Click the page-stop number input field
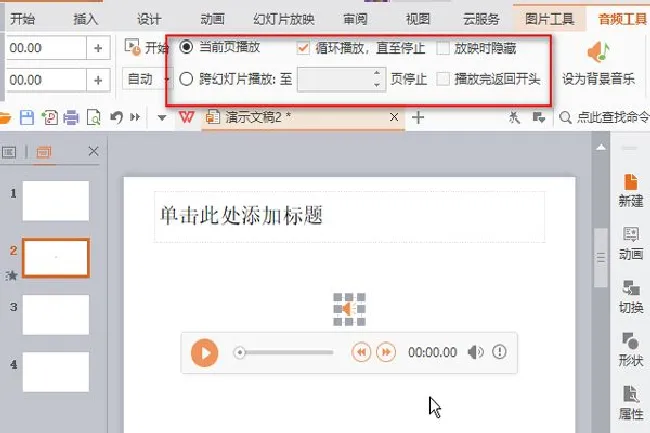Viewport: 650px width, 433px height. [x=335, y=79]
